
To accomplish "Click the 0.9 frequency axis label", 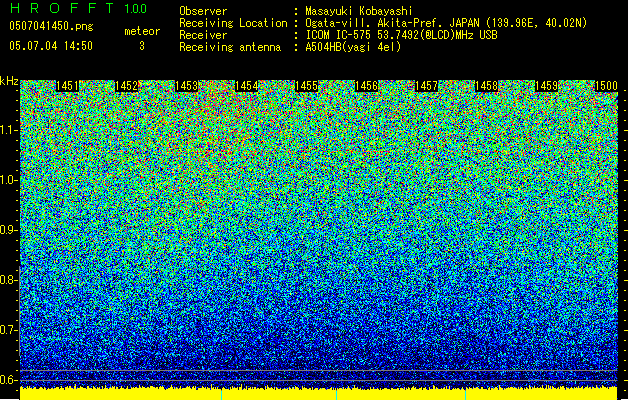I will (x=9, y=230).
